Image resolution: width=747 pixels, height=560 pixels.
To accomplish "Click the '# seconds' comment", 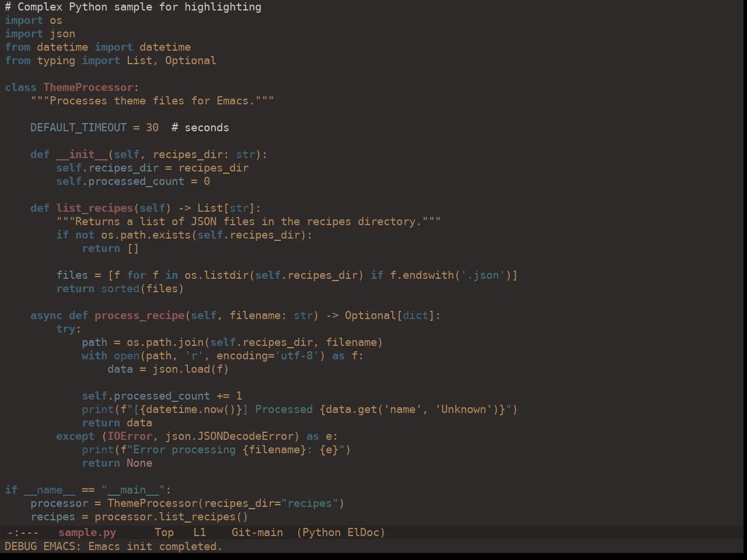I will tap(200, 128).
